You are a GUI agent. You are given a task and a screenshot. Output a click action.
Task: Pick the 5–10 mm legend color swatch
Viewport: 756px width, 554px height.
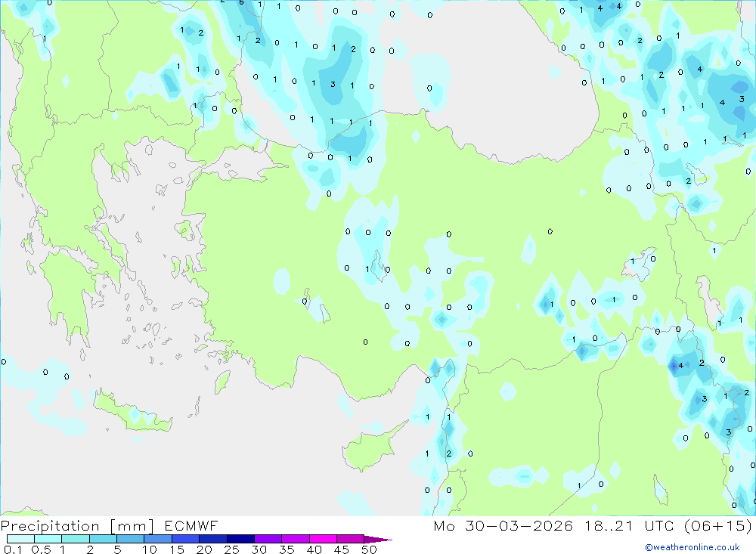[x=131, y=539]
